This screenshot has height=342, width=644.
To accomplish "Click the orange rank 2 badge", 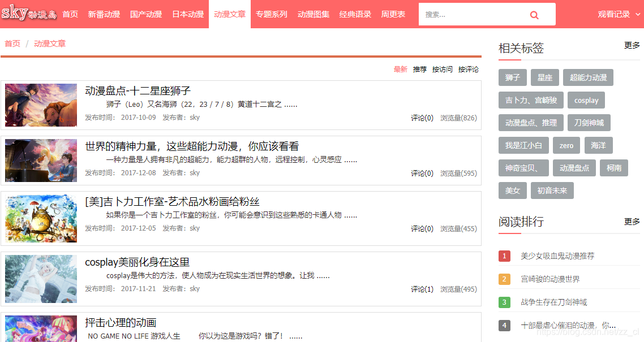I will click(504, 279).
